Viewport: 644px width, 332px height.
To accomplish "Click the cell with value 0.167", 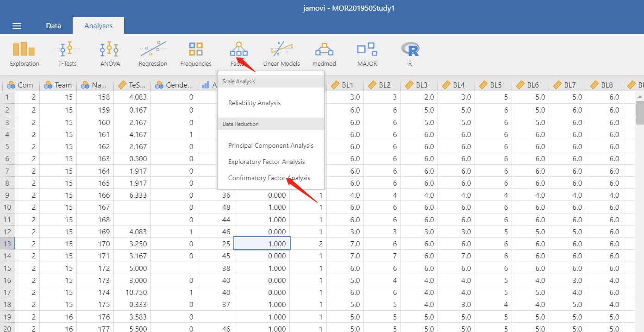I will click(132, 110).
